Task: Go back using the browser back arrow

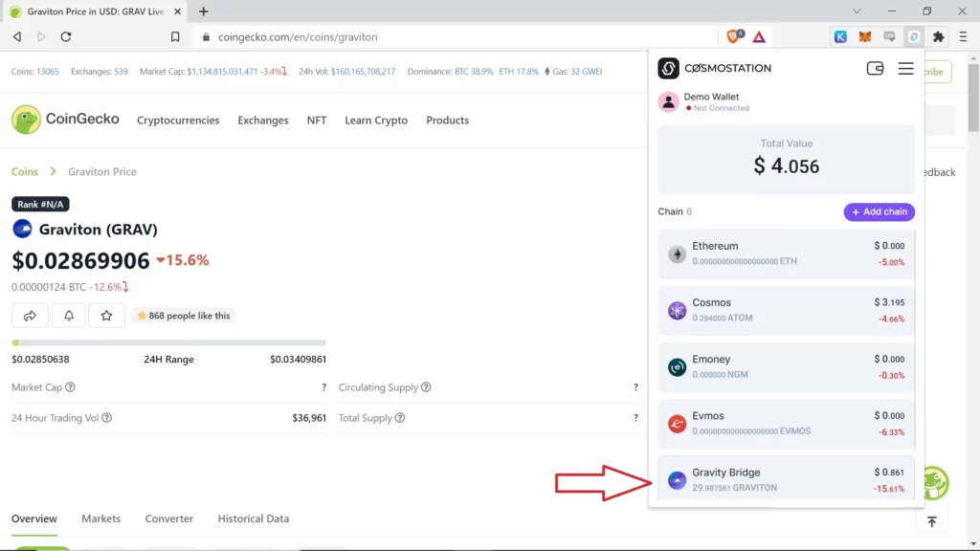Action: 17,37
